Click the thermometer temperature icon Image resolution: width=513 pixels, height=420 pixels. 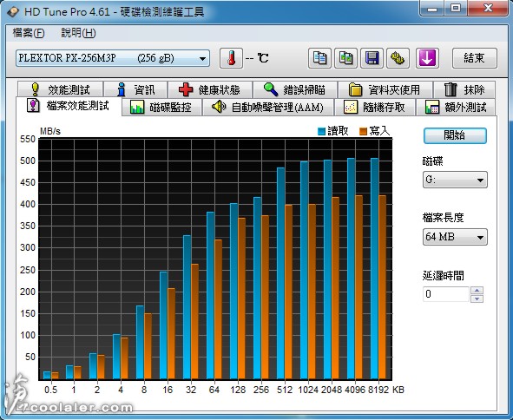coord(231,58)
